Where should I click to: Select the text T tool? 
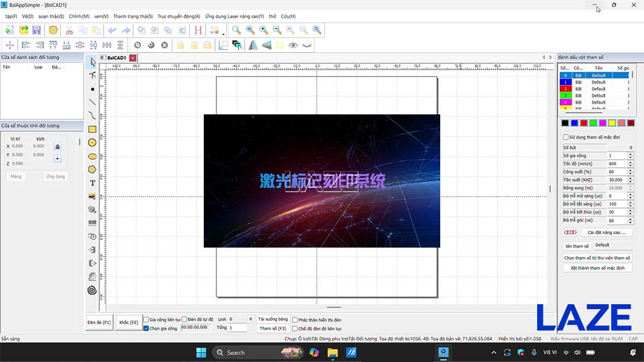[92, 183]
